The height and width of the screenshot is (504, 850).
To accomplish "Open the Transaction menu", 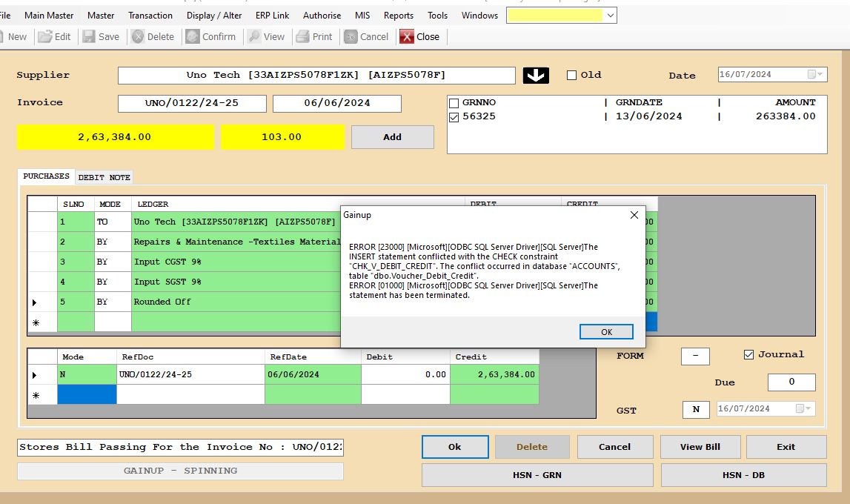I will pos(150,15).
